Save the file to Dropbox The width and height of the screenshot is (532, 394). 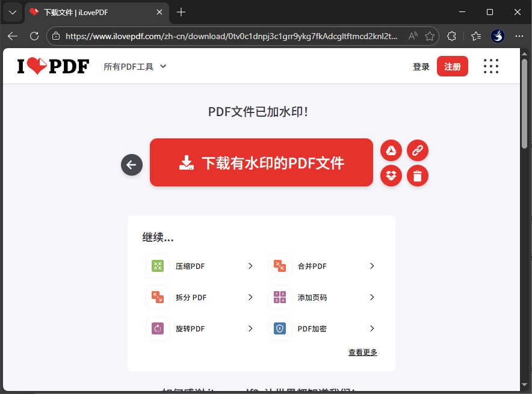point(391,176)
